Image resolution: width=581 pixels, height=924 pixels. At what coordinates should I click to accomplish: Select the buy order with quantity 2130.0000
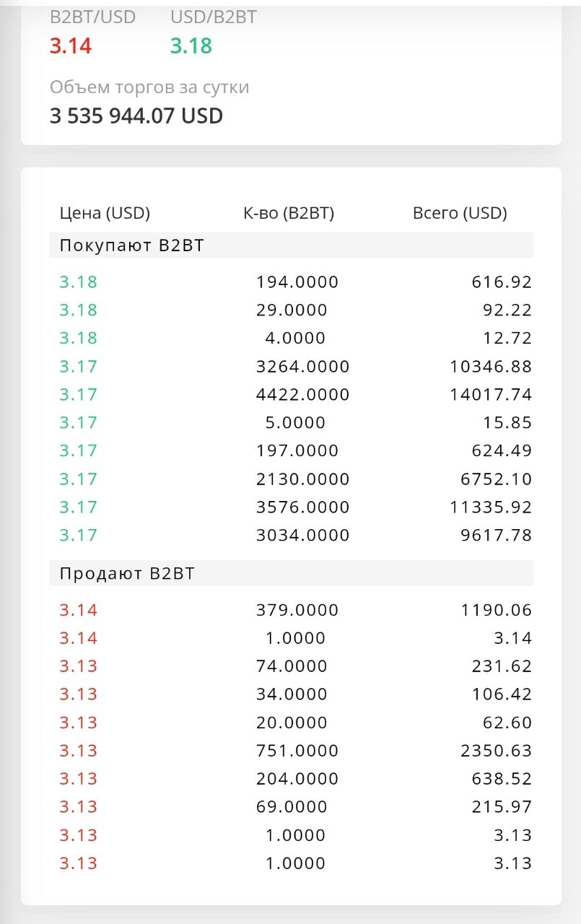[x=295, y=479]
